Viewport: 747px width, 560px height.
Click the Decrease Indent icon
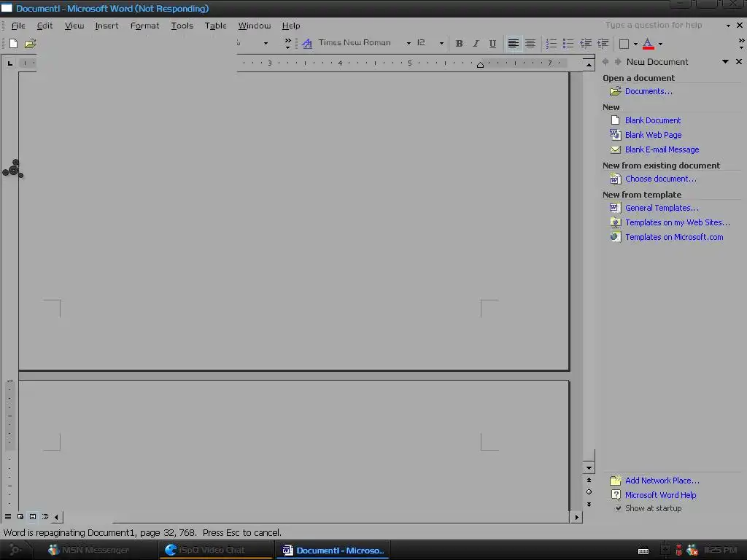[x=586, y=43]
